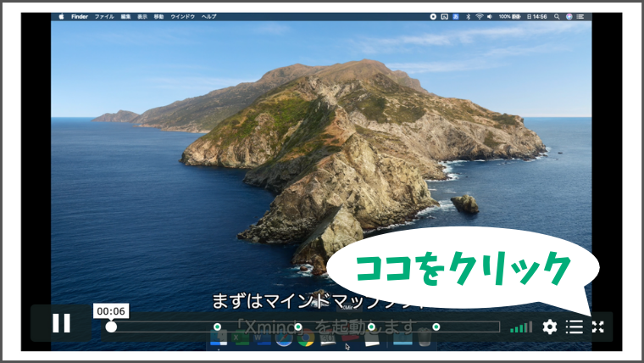Open the Apple menu in the video

61,16
